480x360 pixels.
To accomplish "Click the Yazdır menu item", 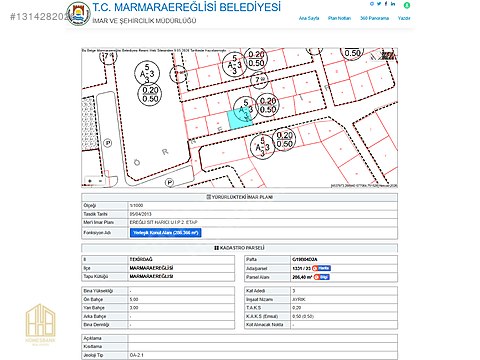I will click(x=404, y=18).
